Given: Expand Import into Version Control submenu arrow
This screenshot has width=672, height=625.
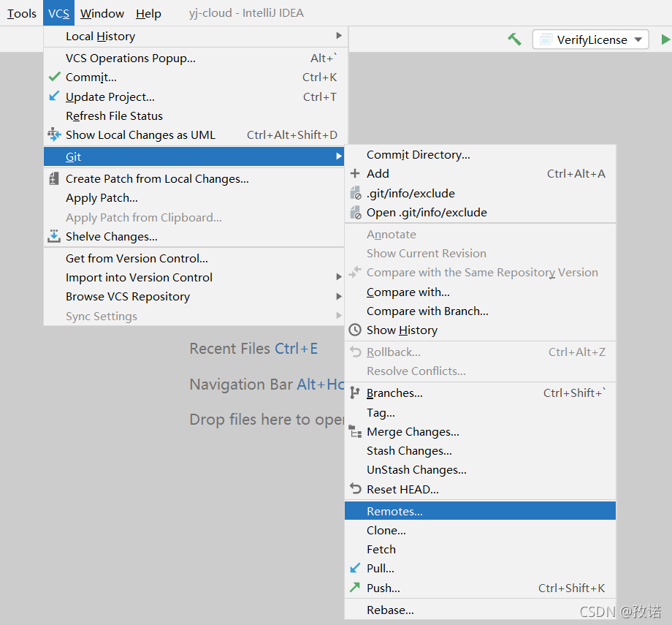Looking at the screenshot, I should click(x=339, y=277).
